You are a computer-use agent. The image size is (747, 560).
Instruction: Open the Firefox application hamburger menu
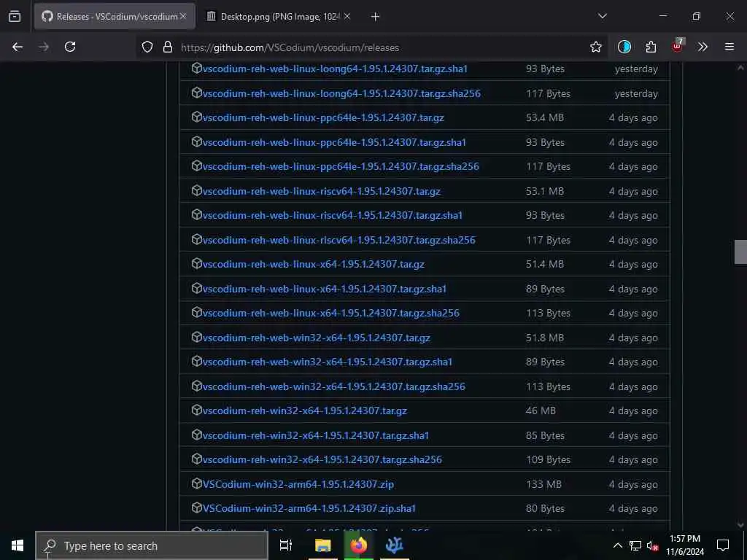click(729, 47)
